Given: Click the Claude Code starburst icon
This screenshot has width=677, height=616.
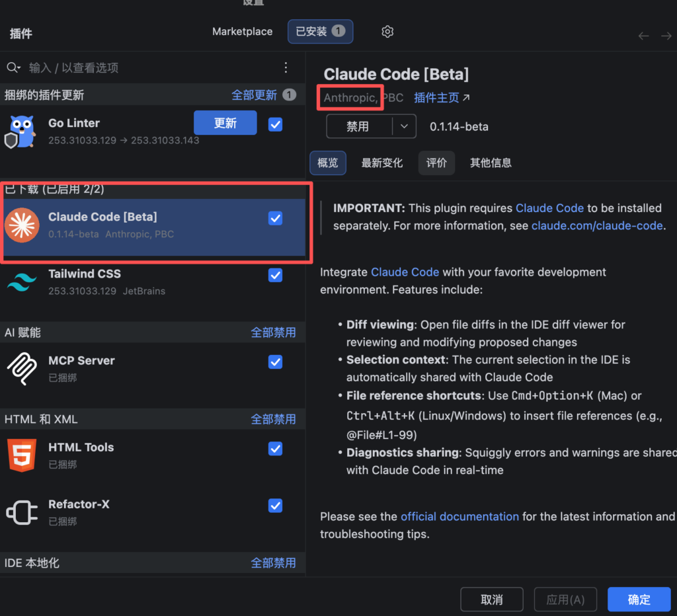Looking at the screenshot, I should click(x=22, y=225).
